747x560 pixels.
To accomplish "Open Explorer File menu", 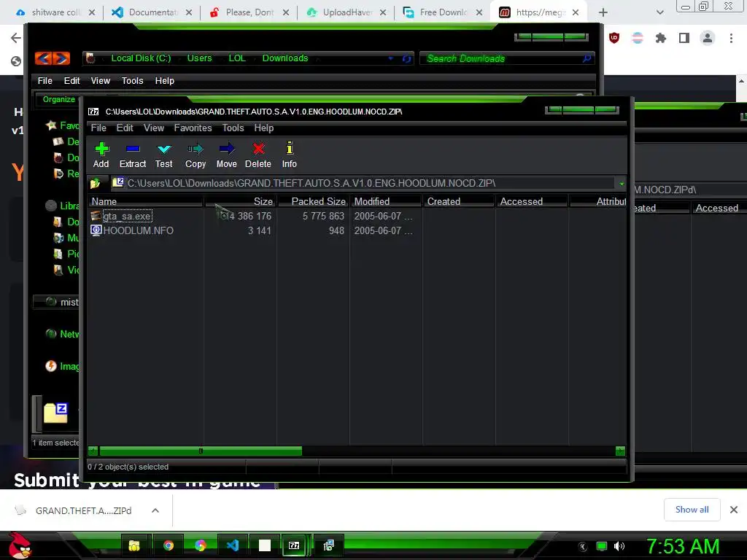I will click(x=44, y=80).
